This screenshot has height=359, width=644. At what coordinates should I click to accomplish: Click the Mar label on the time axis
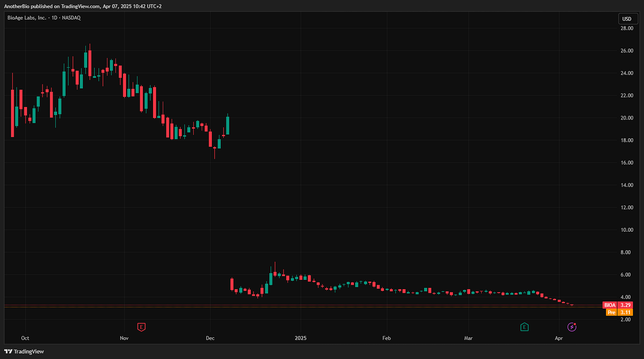point(468,338)
